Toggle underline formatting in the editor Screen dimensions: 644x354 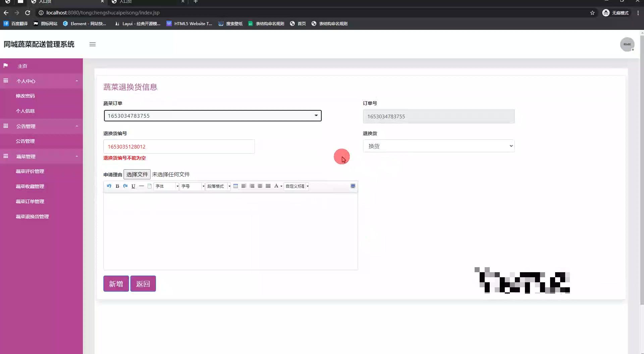coord(133,186)
